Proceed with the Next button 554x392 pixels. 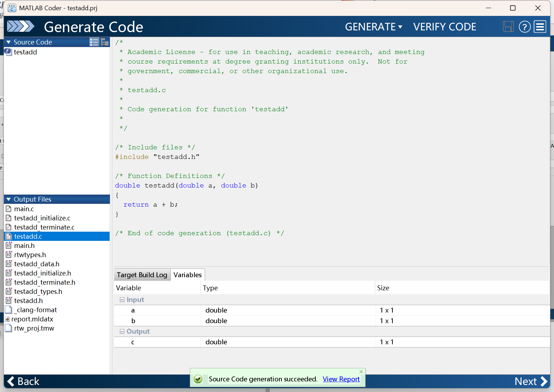pos(531,381)
